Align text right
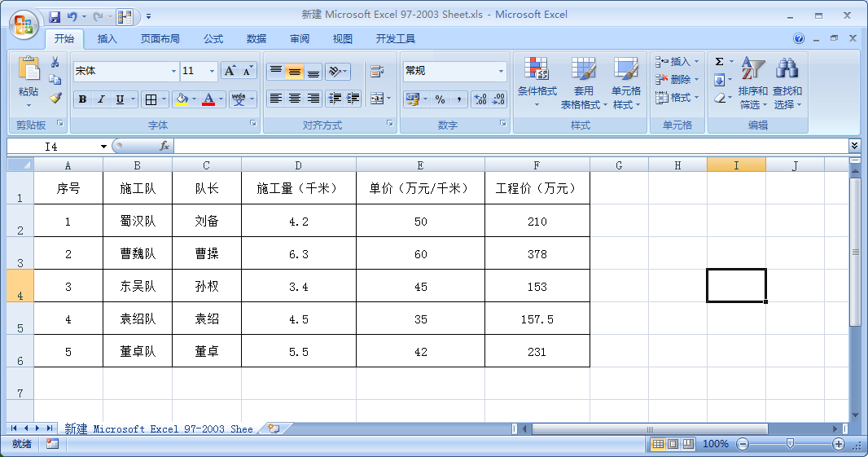 313,99
